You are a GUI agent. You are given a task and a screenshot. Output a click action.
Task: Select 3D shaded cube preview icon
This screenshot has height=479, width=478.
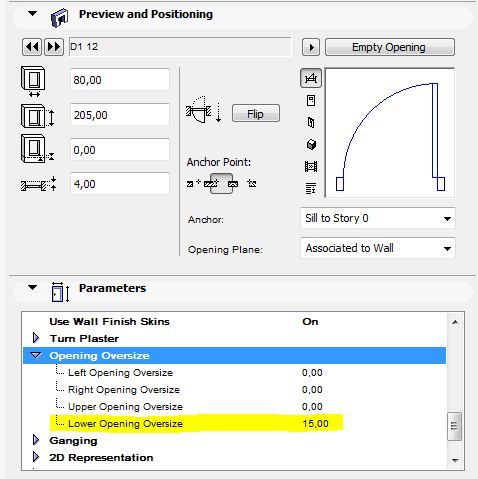[311, 144]
